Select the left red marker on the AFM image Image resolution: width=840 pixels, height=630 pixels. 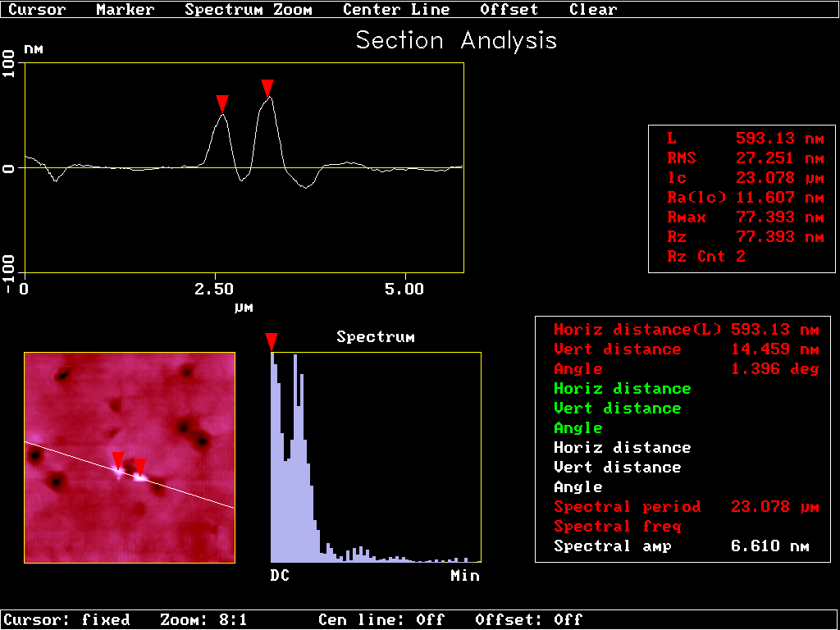point(118,459)
